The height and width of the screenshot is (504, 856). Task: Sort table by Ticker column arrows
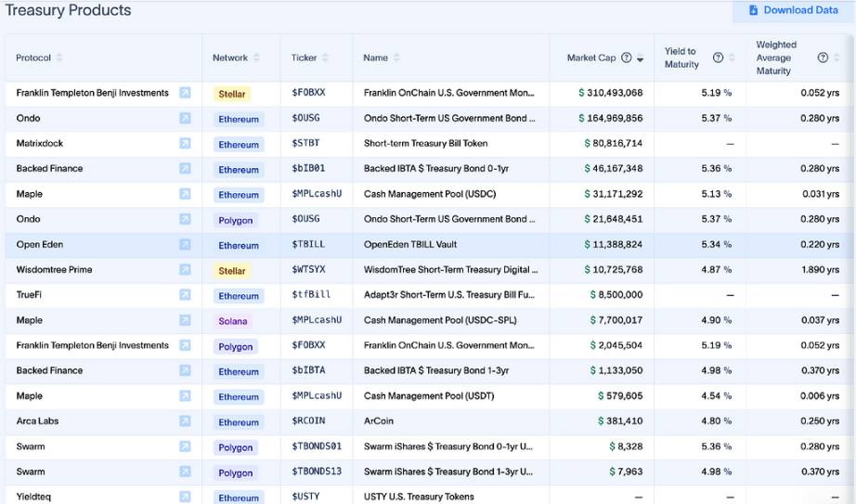point(325,58)
